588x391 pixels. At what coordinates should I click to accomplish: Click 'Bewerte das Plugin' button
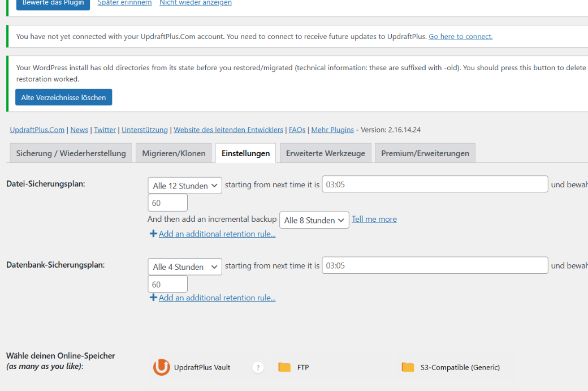(x=53, y=4)
